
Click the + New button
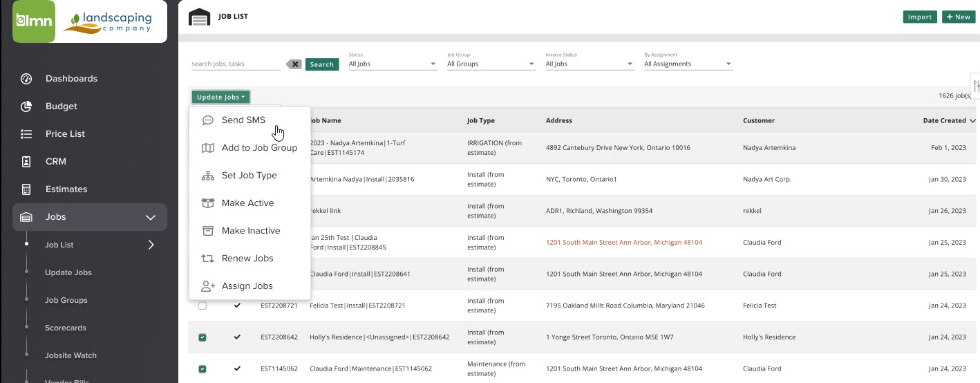[959, 17]
